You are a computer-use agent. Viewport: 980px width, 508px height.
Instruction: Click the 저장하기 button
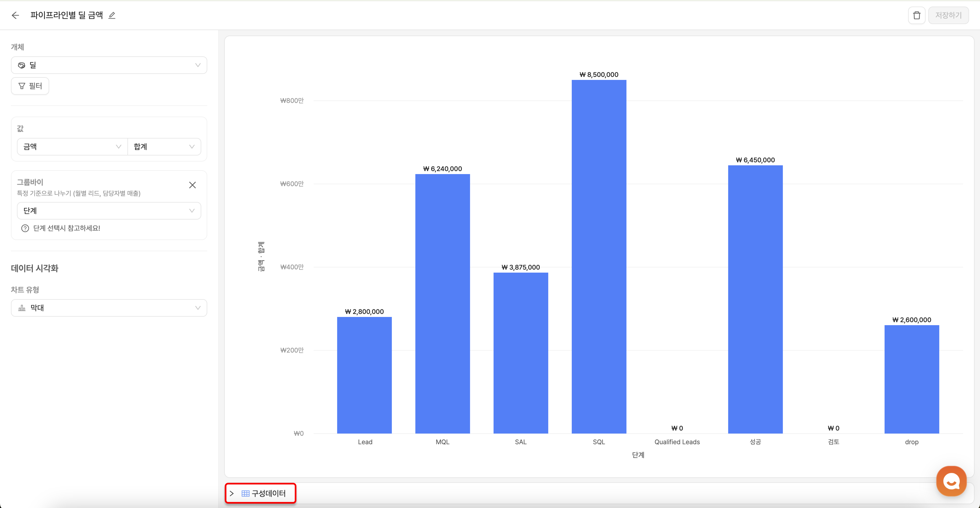(x=948, y=15)
